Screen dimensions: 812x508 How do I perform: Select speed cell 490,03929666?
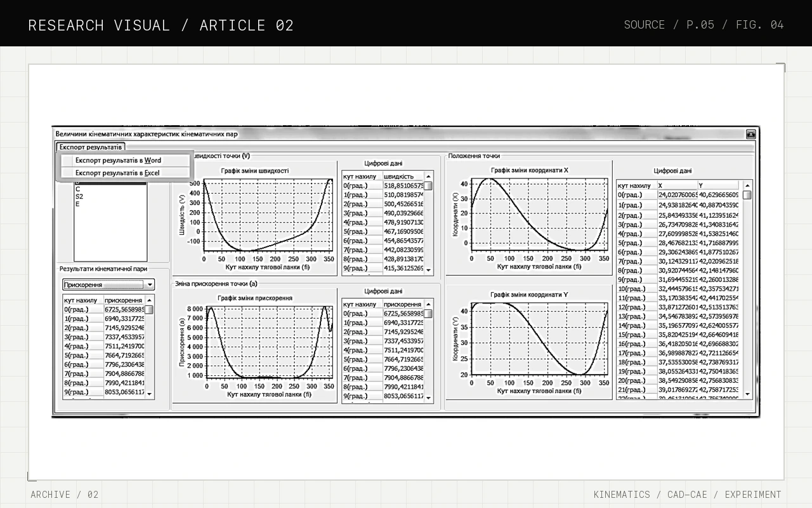pyautogui.click(x=403, y=213)
